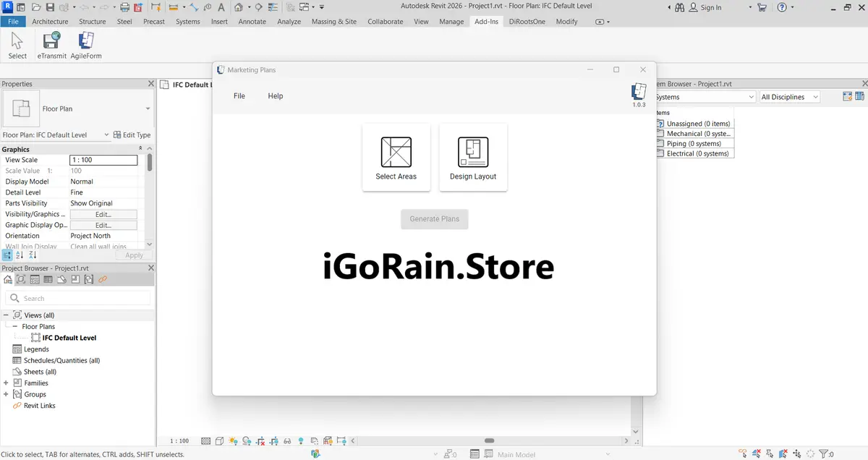Select the Text tool icon in quick access toolbar
The height and width of the screenshot is (460, 868).
pyautogui.click(x=221, y=7)
